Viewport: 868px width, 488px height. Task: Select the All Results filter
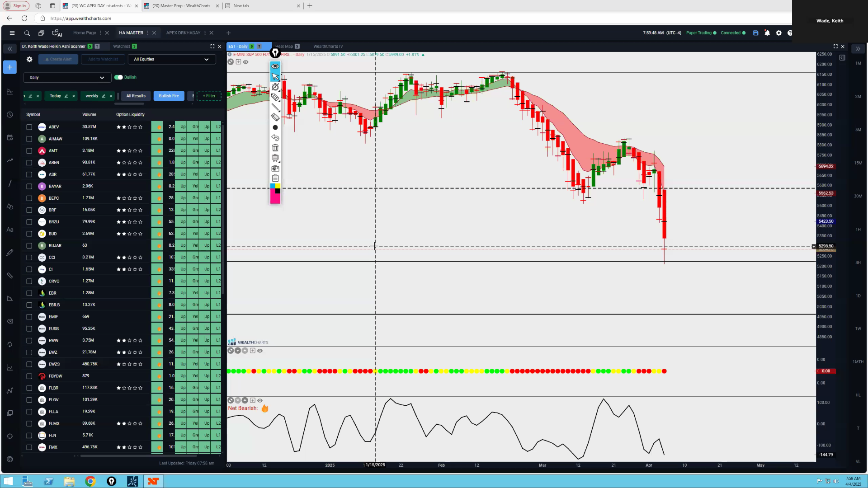(136, 96)
